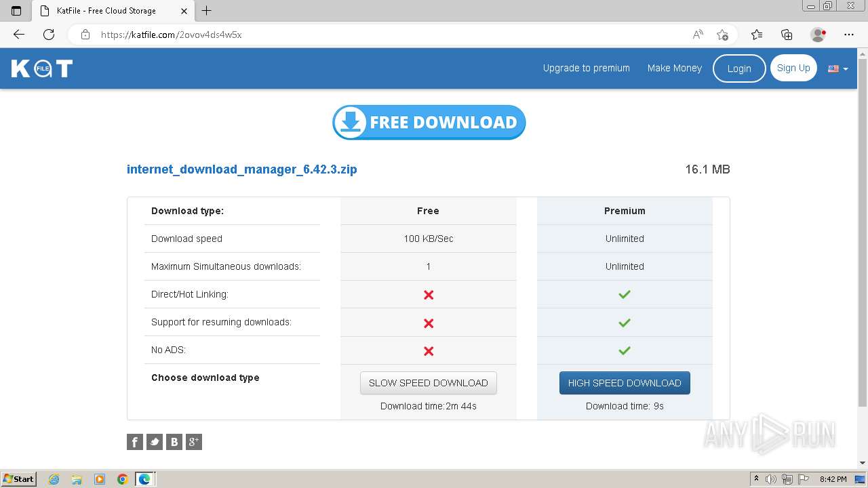Click the 'Download type:' row label

[187, 211]
